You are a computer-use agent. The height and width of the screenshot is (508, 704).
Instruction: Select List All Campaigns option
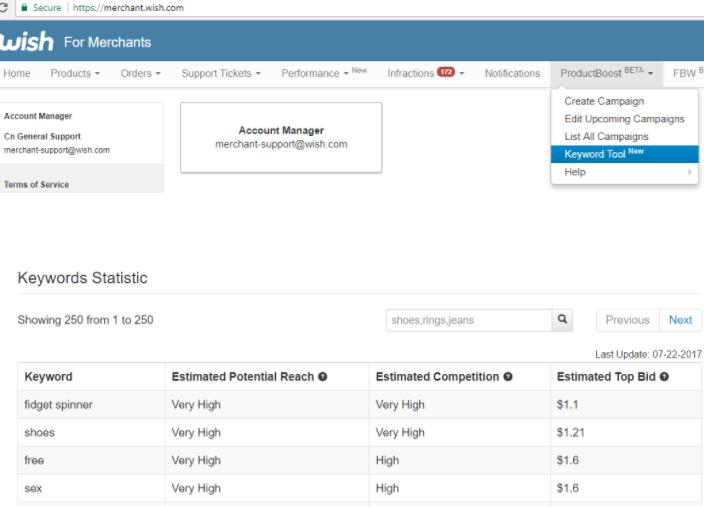(x=606, y=136)
